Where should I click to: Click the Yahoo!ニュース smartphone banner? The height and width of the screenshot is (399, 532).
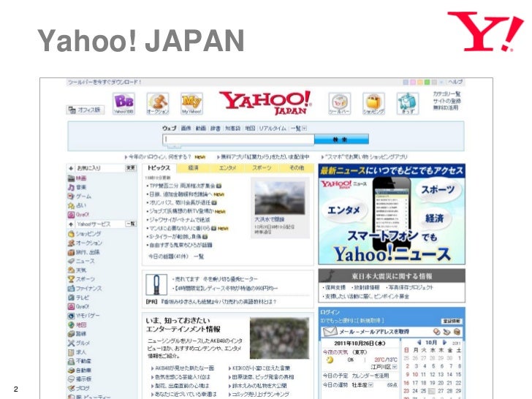(x=392, y=214)
